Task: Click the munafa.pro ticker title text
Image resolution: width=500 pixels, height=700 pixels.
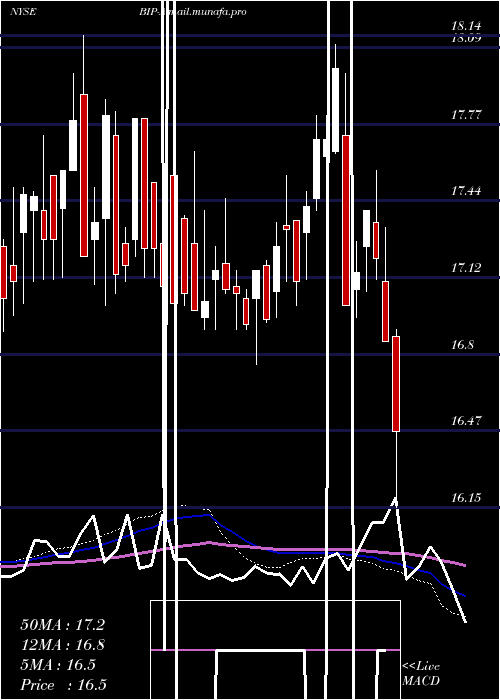Action: [193, 12]
